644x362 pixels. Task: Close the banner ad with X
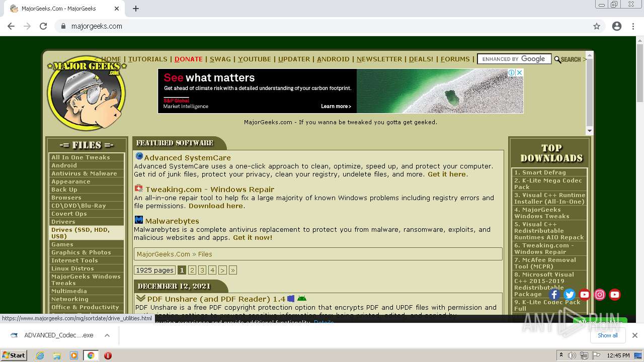click(x=520, y=73)
